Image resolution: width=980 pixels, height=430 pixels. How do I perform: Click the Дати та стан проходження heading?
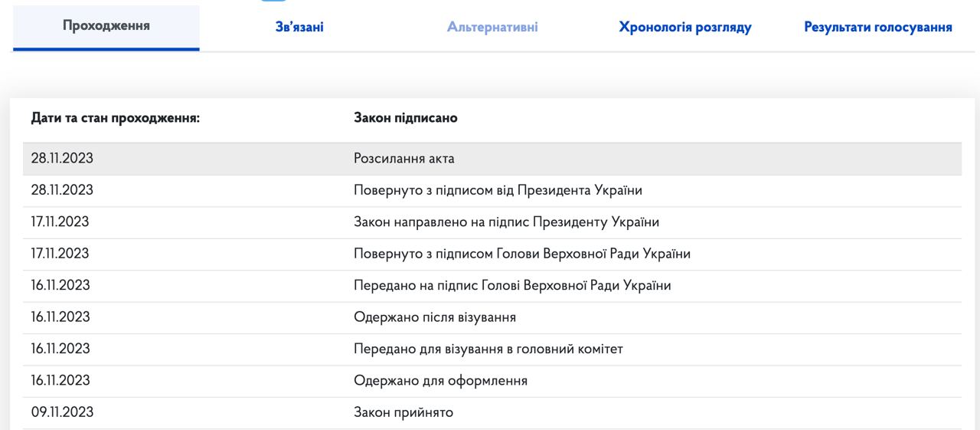[115, 118]
